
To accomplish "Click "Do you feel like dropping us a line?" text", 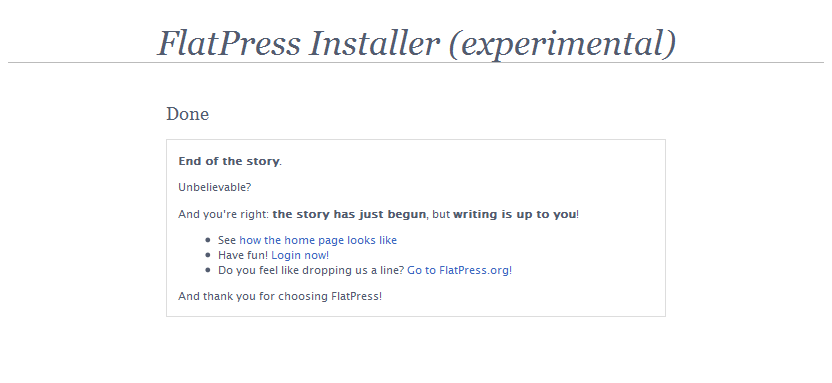I will click(x=311, y=270).
